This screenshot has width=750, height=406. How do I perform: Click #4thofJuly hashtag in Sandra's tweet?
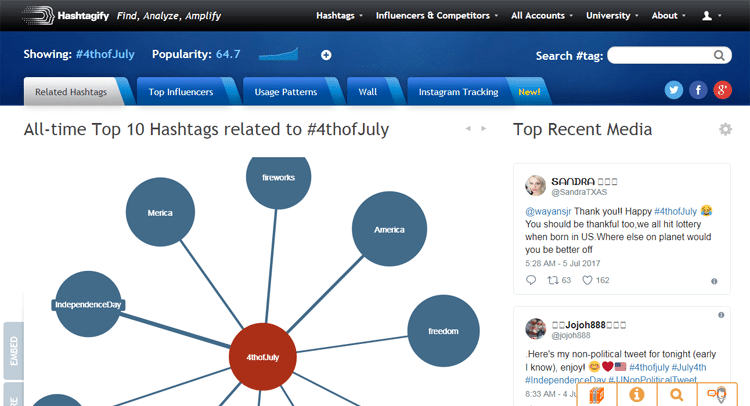[x=675, y=211]
